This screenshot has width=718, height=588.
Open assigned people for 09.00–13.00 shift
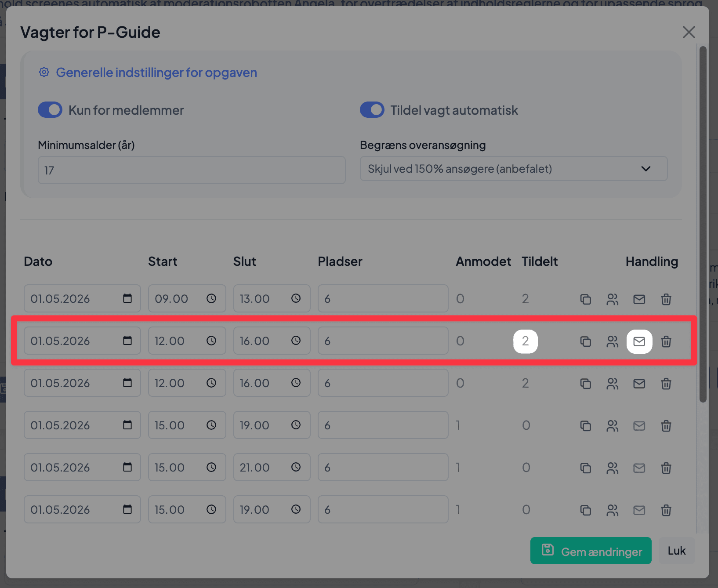click(612, 299)
